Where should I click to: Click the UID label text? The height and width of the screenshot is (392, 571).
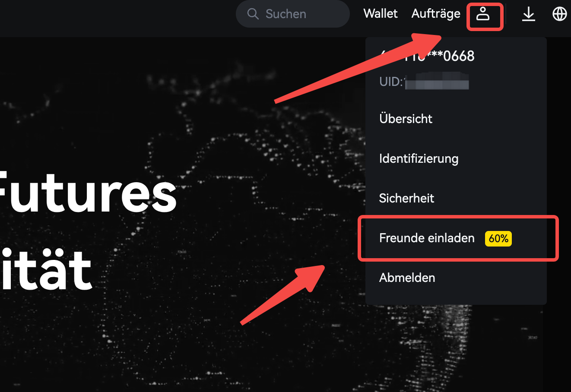tap(390, 82)
